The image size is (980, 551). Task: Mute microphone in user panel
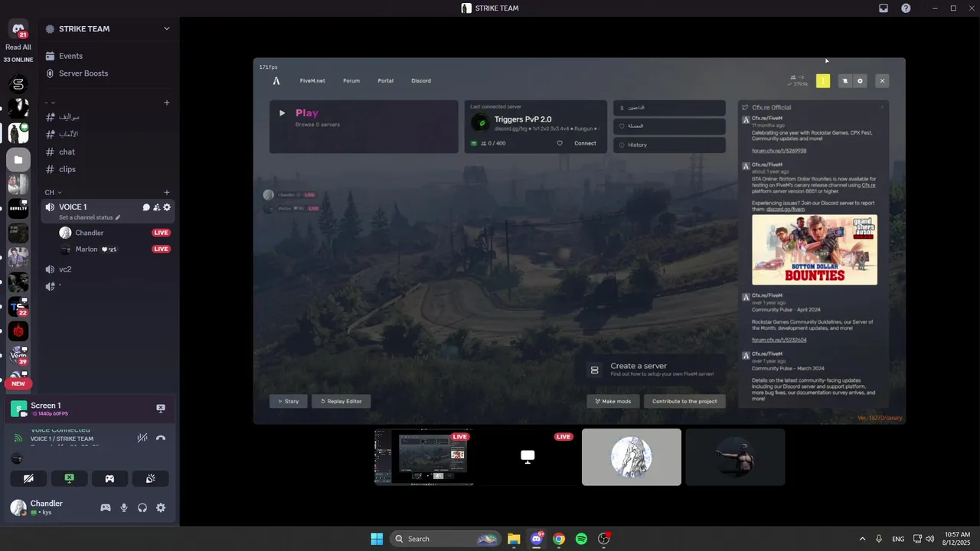tap(124, 508)
